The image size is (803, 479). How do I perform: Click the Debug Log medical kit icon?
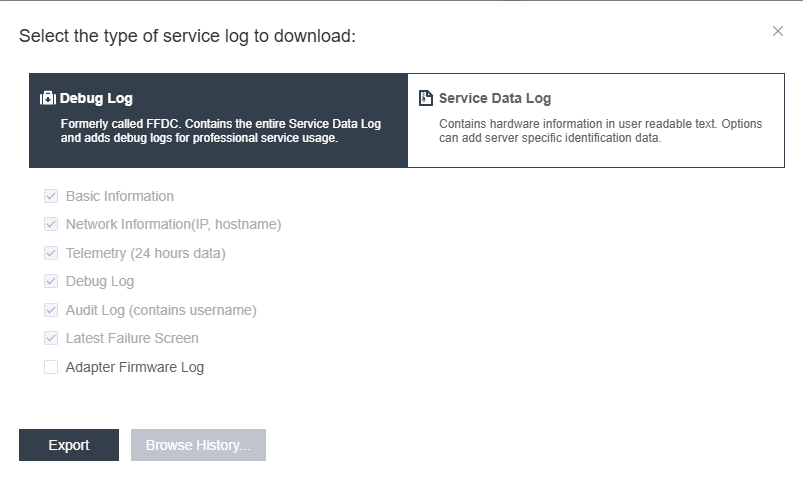(x=48, y=98)
